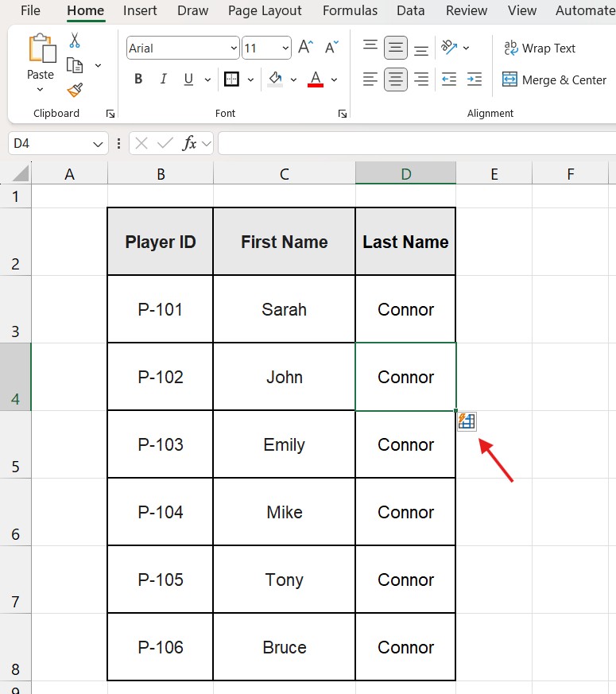Expand the font size dropdown

[285, 48]
